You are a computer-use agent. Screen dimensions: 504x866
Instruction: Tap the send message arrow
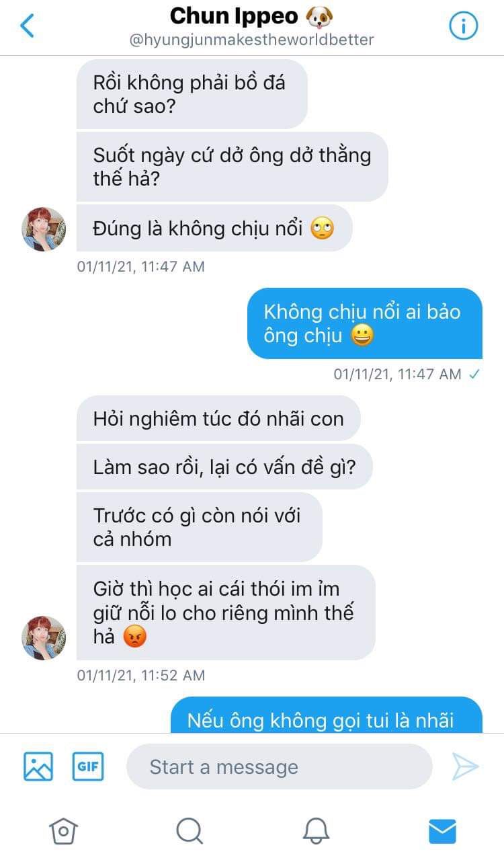point(465,766)
